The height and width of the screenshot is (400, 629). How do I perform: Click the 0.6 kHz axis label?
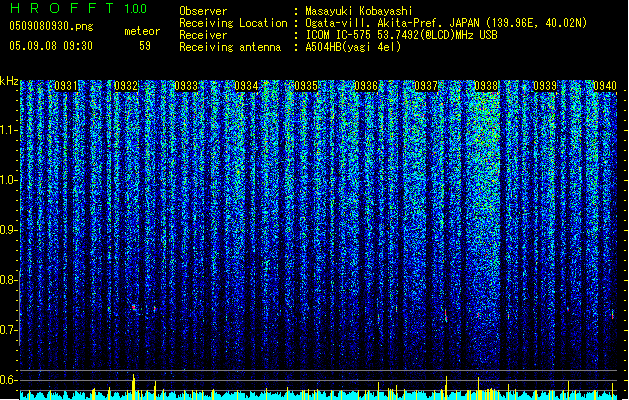point(9,380)
